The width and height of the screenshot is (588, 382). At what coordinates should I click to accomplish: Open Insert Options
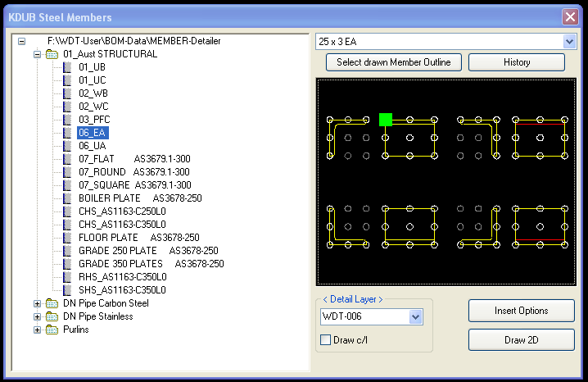tap(521, 311)
